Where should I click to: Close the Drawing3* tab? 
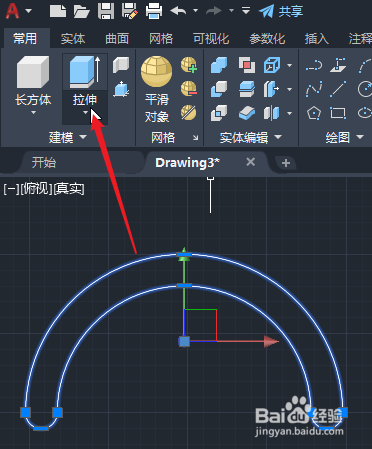coord(250,162)
